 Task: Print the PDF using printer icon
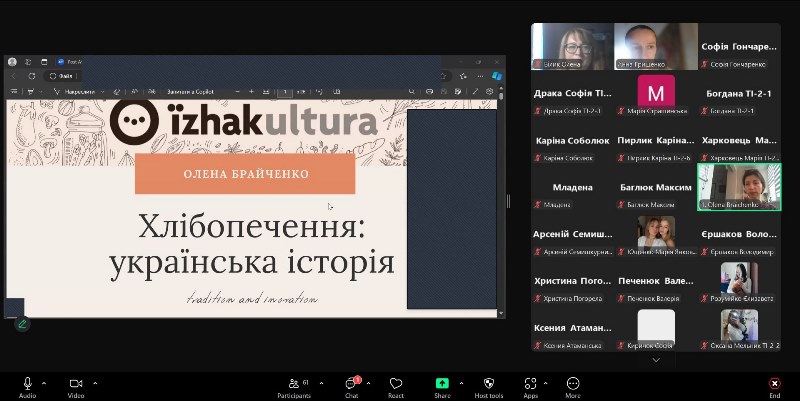pyautogui.click(x=429, y=92)
